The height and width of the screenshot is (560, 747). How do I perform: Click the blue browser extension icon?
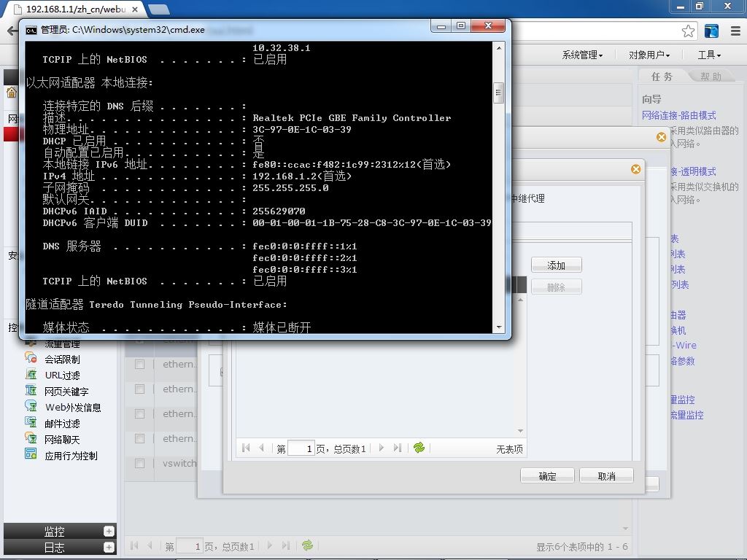711,31
